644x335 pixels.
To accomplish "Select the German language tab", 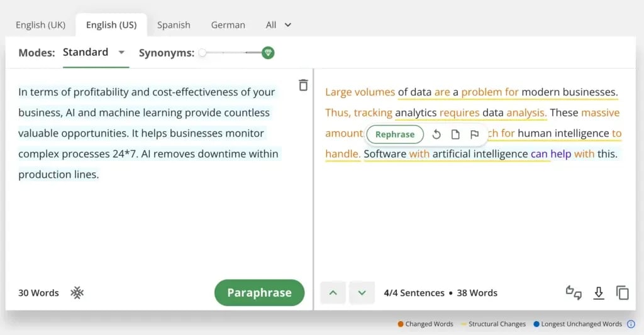I will 228,25.
